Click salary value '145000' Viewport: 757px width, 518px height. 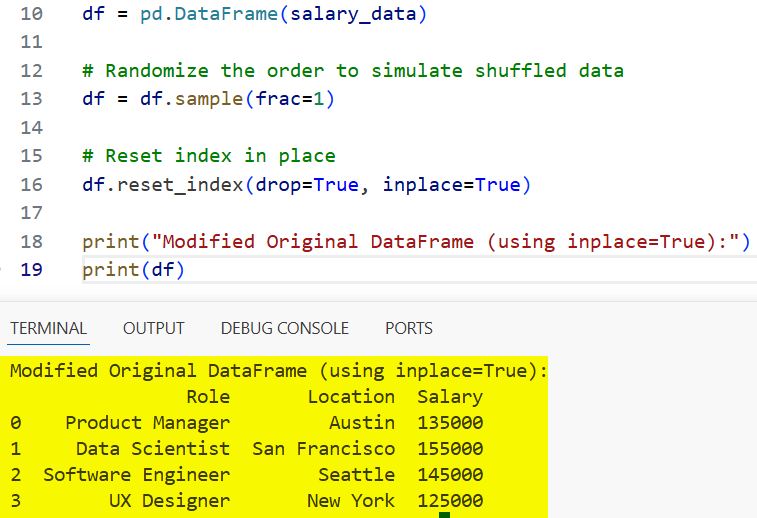click(x=450, y=475)
